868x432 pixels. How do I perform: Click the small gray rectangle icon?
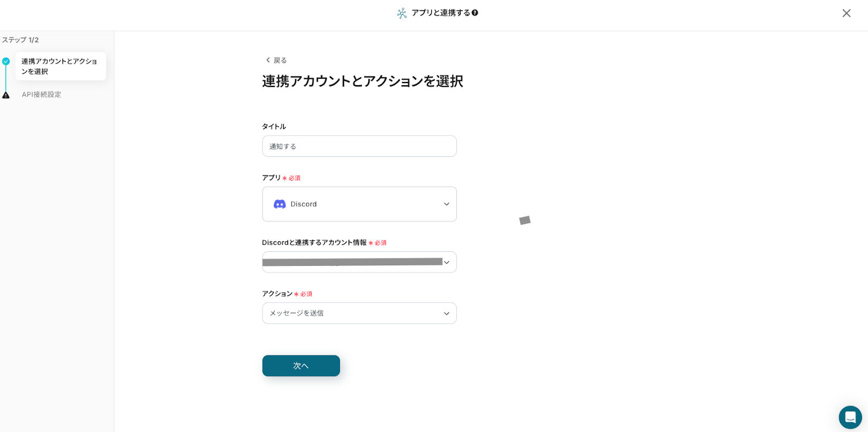[525, 220]
